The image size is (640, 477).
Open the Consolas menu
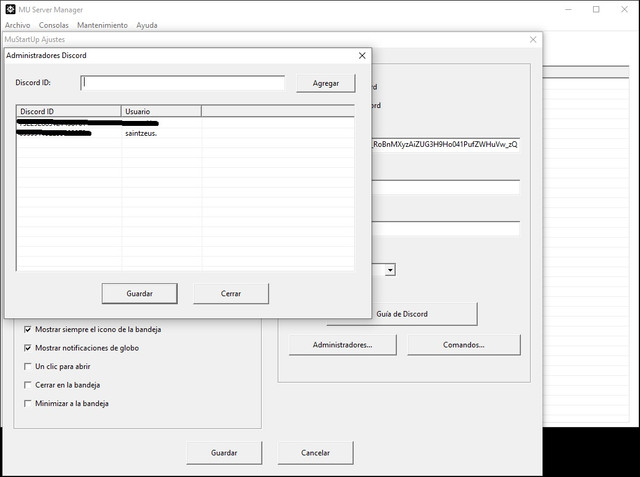[x=53, y=25]
